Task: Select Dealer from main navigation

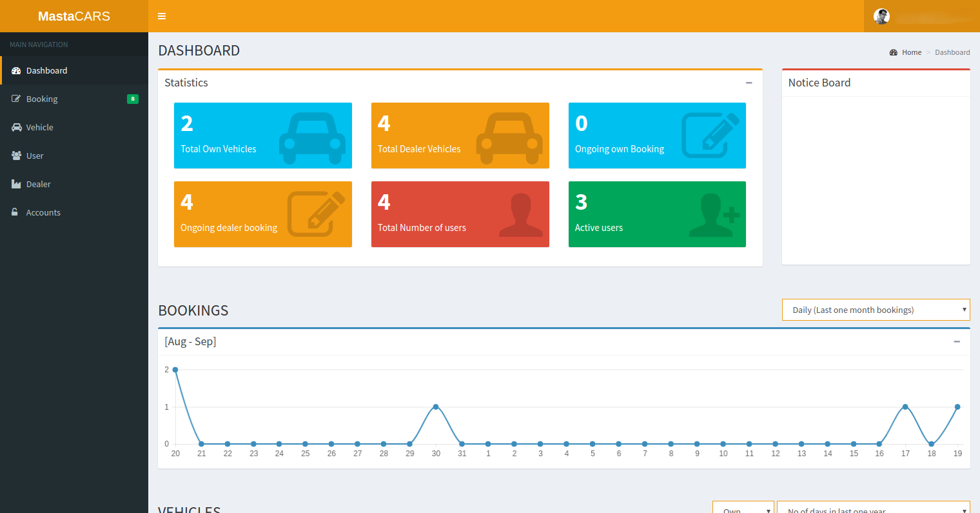Action: tap(38, 184)
